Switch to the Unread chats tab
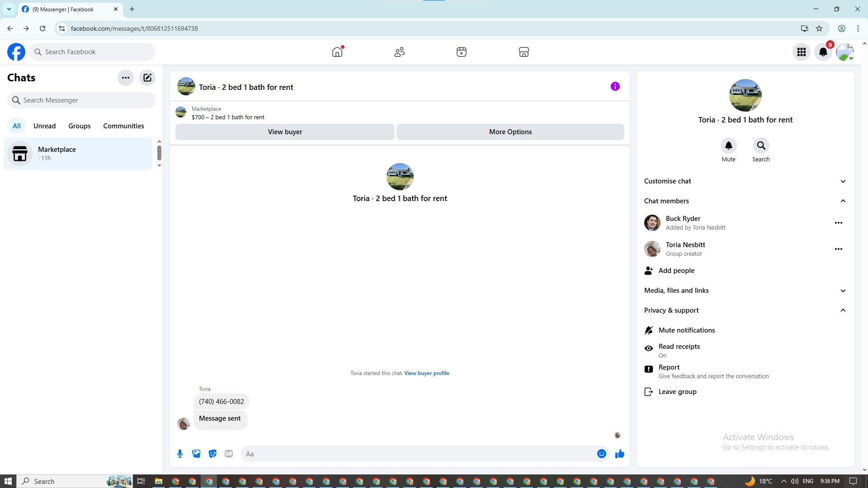The width and height of the screenshot is (868, 488). coord(44,126)
